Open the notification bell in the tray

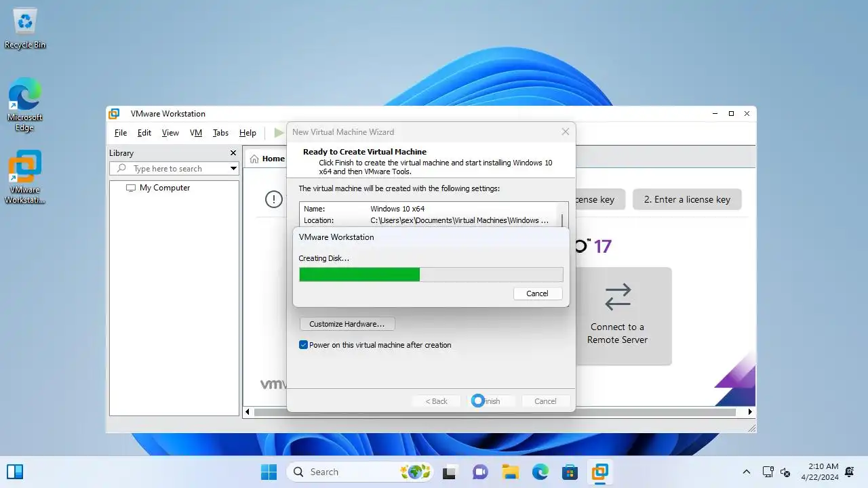(850, 472)
